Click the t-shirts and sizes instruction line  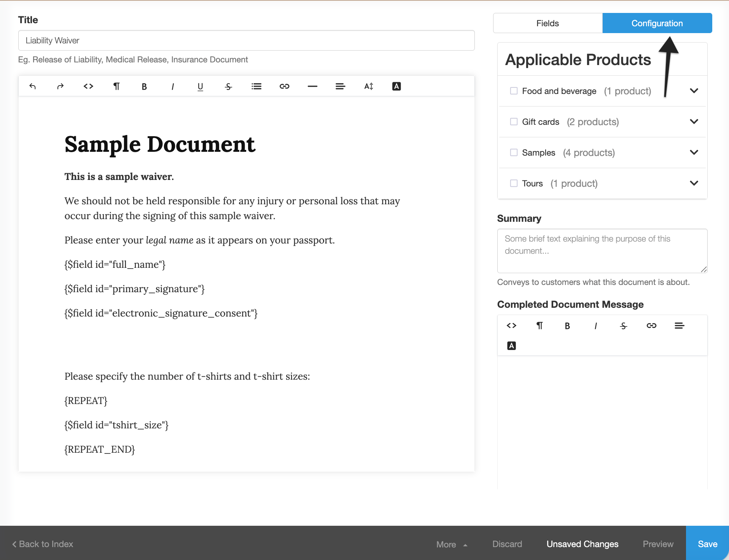(x=187, y=376)
